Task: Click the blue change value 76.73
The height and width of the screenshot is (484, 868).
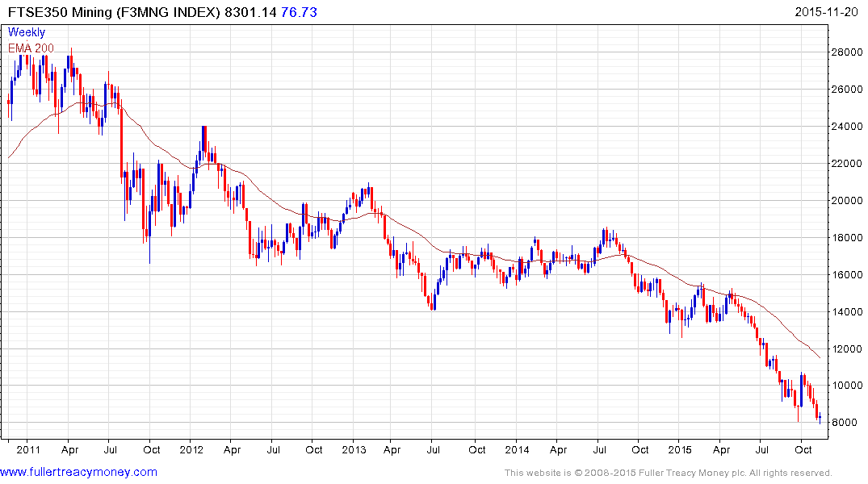Action: coord(299,12)
